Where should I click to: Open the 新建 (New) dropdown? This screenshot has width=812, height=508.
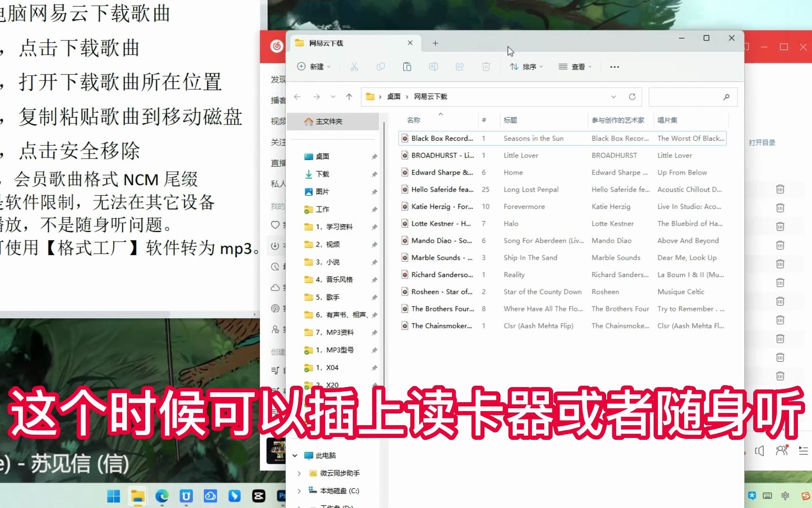coord(314,67)
